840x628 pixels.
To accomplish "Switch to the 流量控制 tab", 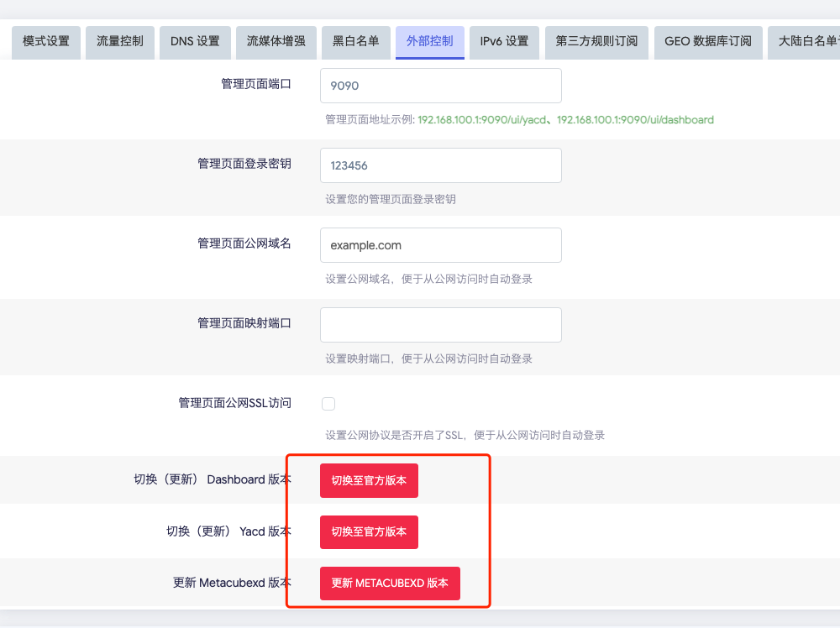I will click(120, 41).
